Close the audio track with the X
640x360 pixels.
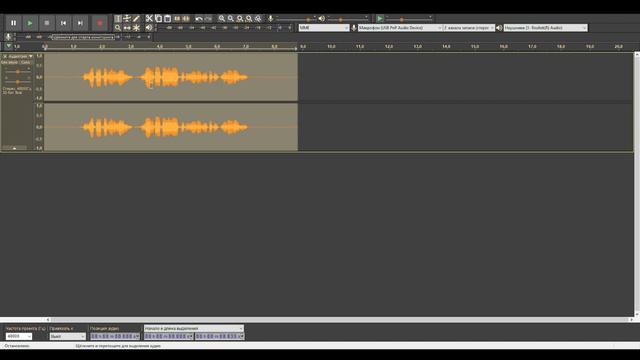pos(5,56)
